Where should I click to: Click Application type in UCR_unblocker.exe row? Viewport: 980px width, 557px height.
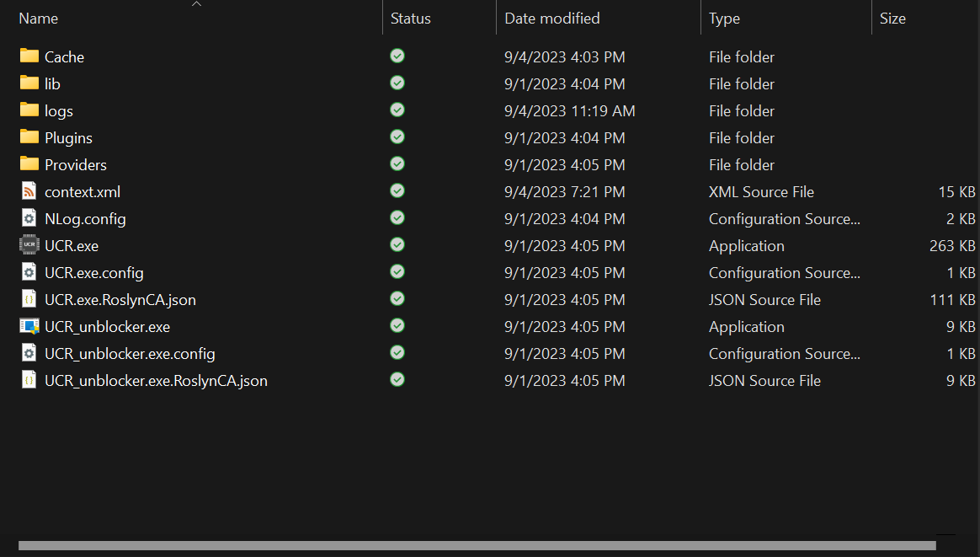coord(746,327)
